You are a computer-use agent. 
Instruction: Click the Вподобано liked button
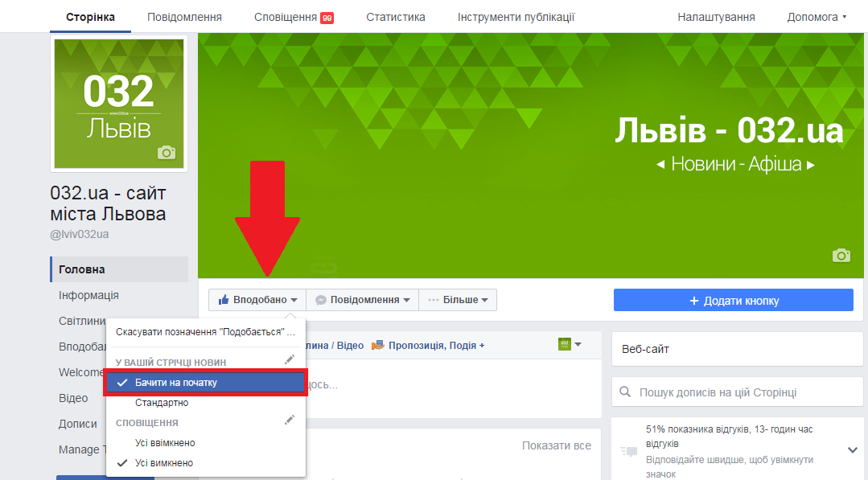point(257,300)
